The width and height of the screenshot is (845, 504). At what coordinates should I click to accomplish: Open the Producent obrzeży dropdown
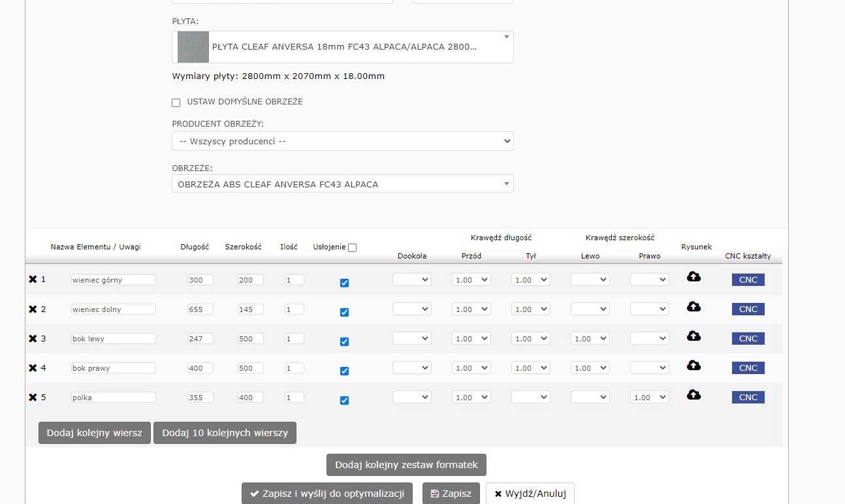pos(342,141)
